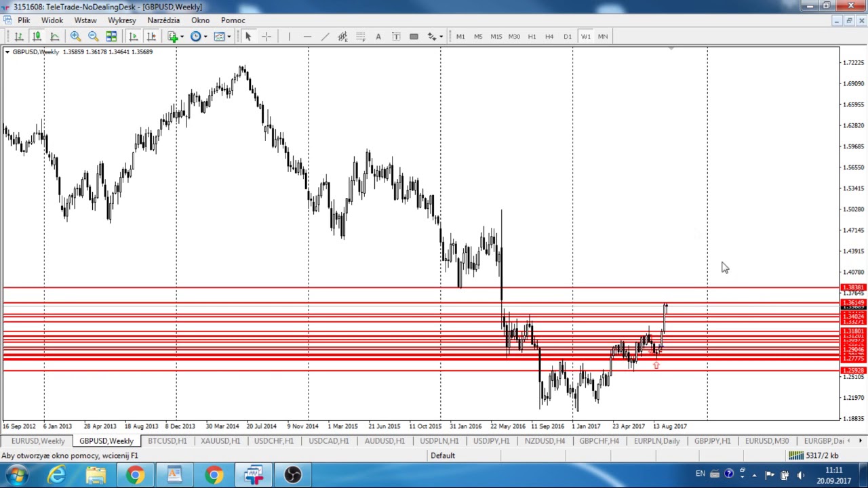Switch to MN monthly timeframe

pos(603,37)
